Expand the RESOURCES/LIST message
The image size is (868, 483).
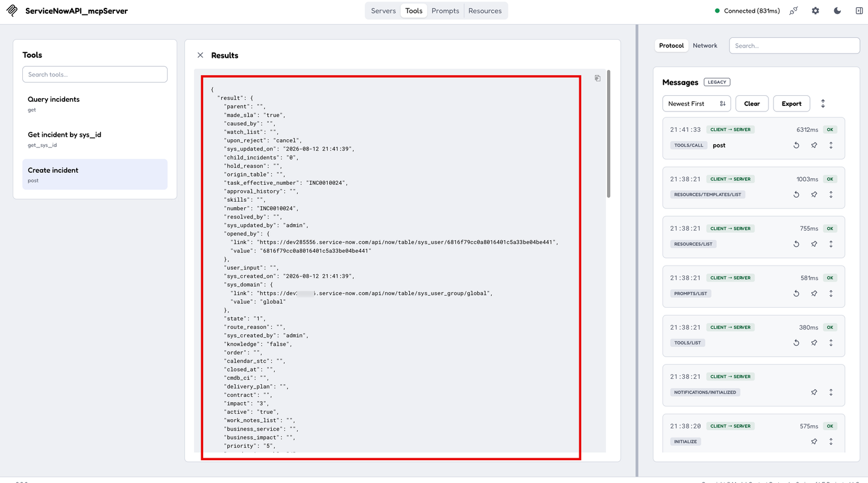831,244
